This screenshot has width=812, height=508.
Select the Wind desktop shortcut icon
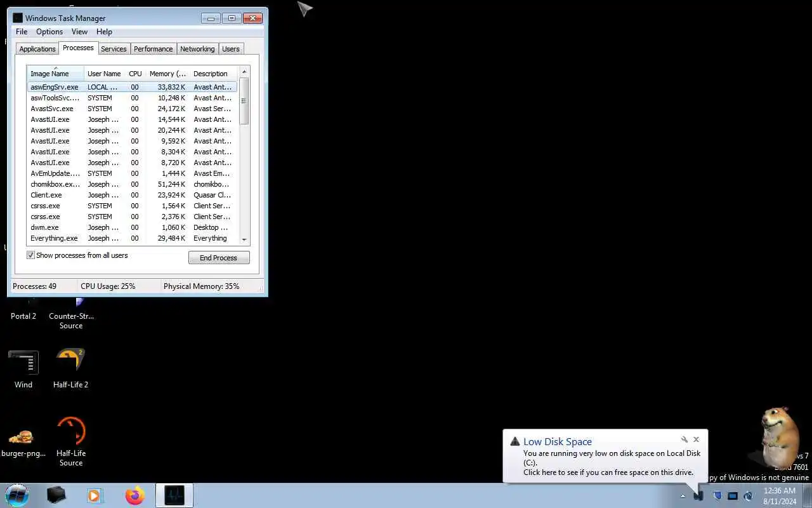tap(23, 368)
